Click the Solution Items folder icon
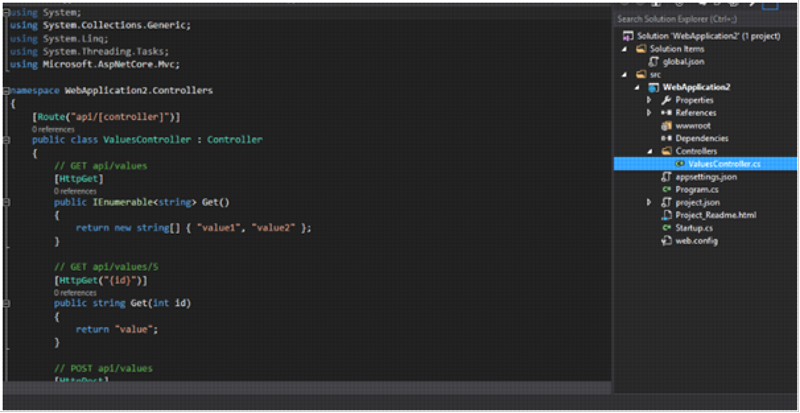This screenshot has height=413, width=800. click(x=641, y=49)
